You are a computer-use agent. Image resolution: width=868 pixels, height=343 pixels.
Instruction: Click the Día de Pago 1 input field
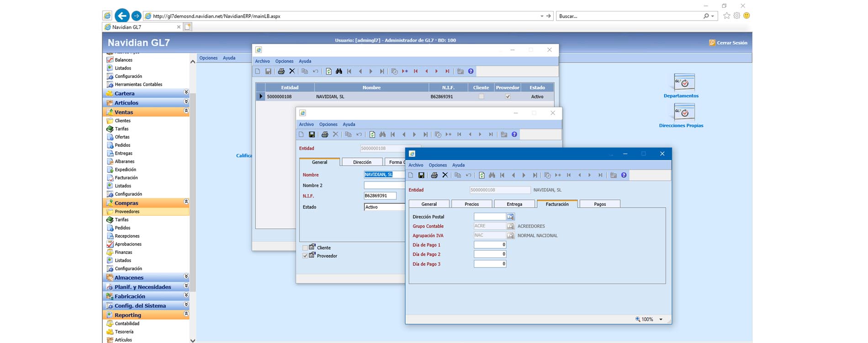tap(490, 245)
